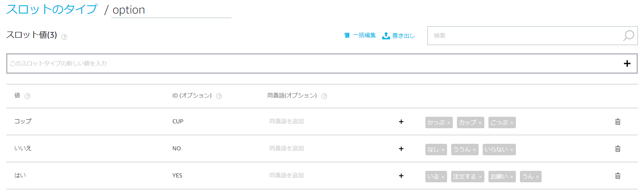Go back to スロットのタイプ link
This screenshot has height=195, width=644.
click(52, 9)
